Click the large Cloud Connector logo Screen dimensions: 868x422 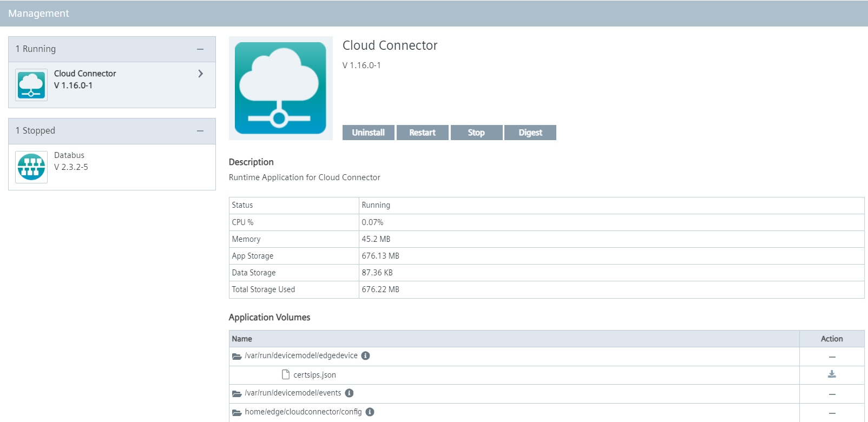click(281, 88)
